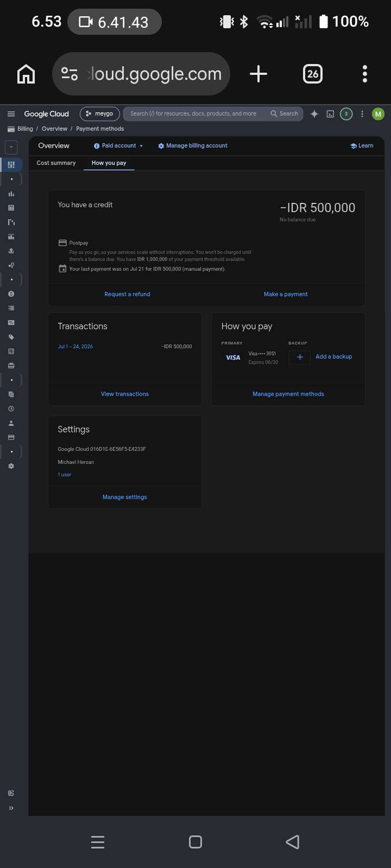Open Cost breakdown waterfall sidebar icon
The height and width of the screenshot is (868, 391).
(x=11, y=222)
